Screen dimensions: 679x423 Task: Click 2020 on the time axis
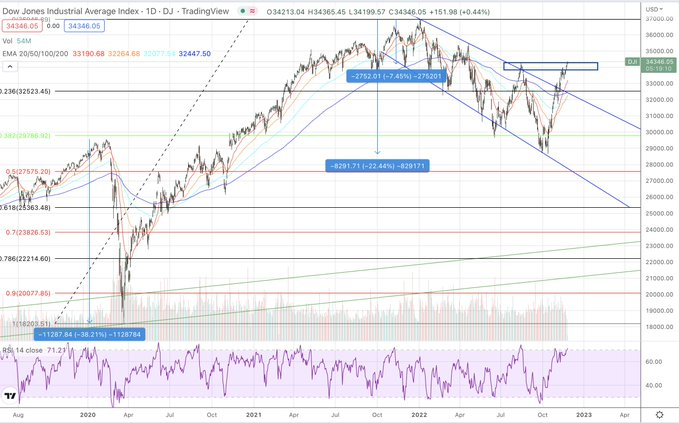tap(87, 415)
